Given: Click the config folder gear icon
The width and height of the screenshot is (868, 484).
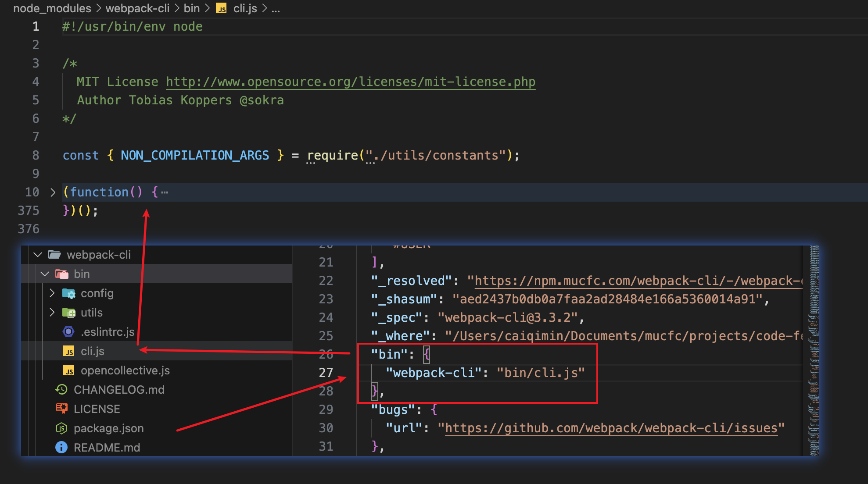Looking at the screenshot, I should 69,293.
